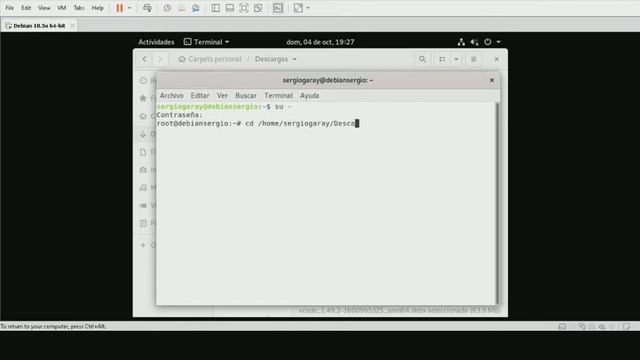
Task: Enter full screen mode icon
Action: click(x=244, y=8)
